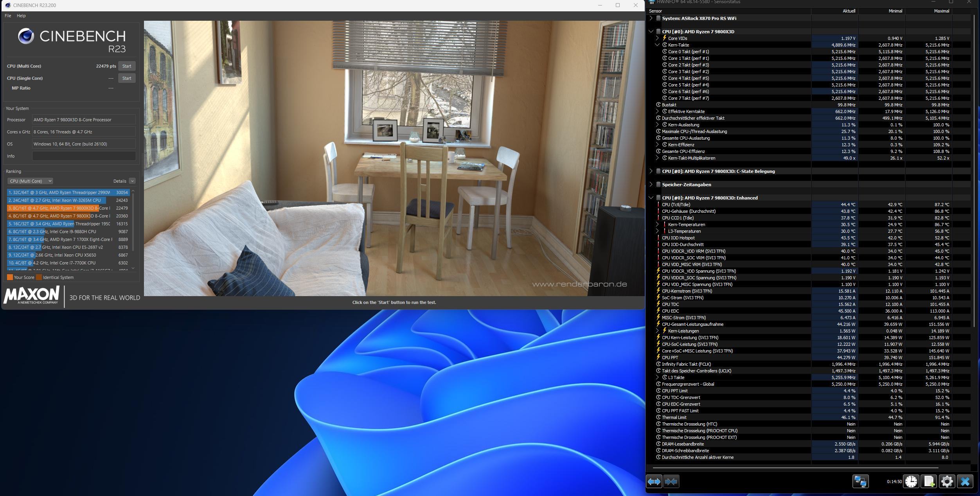Image resolution: width=980 pixels, height=496 pixels.
Task: Click the Info text input field
Action: [84, 156]
